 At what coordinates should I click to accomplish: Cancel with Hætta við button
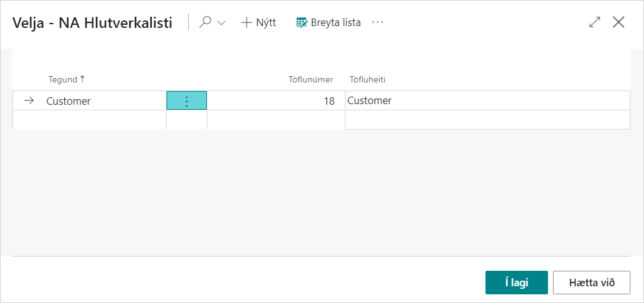click(591, 283)
